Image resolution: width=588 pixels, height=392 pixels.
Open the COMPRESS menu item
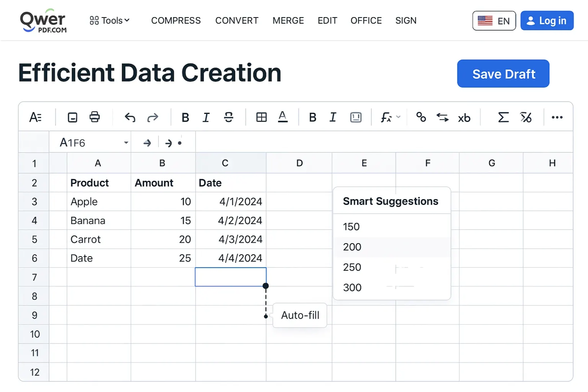point(176,21)
